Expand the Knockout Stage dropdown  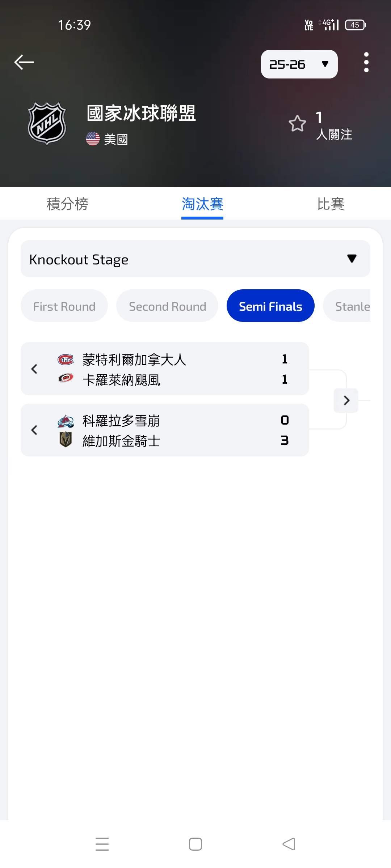click(x=195, y=259)
